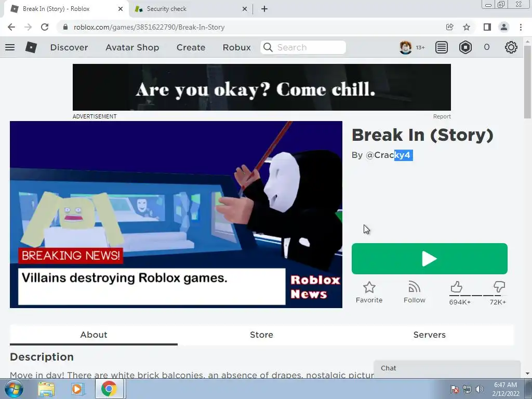Image resolution: width=532 pixels, height=399 pixels.
Task: Go forward with the browser forward arrow
Action: click(x=28, y=27)
